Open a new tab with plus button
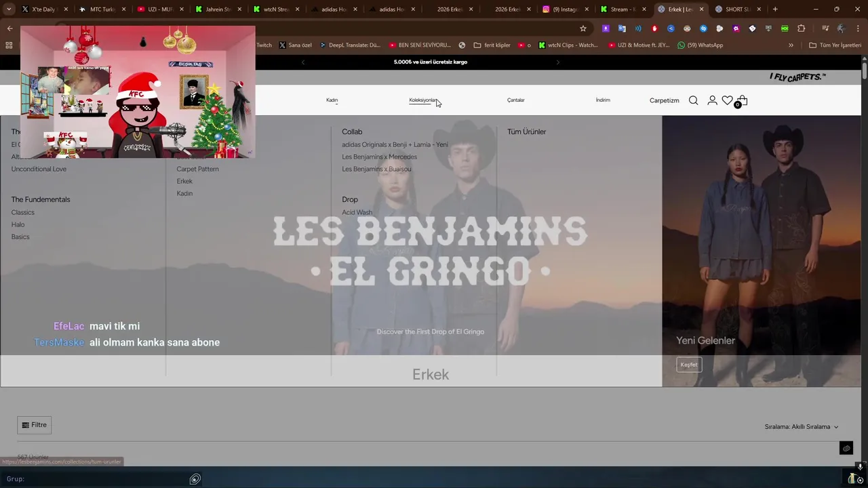The height and width of the screenshot is (488, 868). point(775,9)
